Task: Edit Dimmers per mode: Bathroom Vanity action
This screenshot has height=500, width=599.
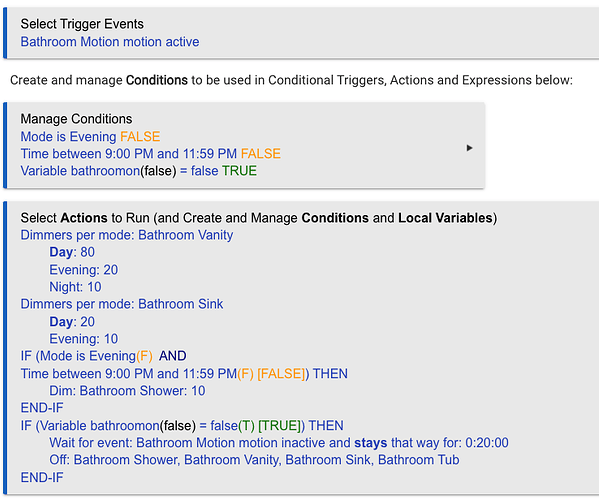Action: click(127, 235)
